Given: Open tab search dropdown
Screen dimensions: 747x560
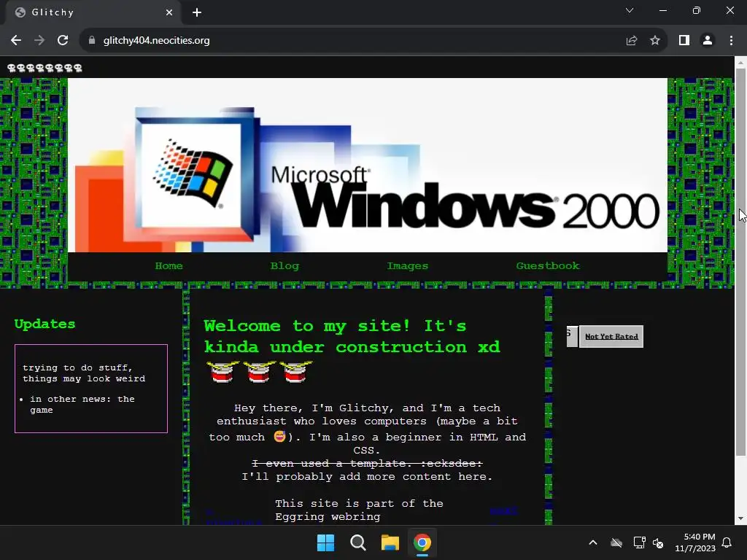Looking at the screenshot, I should [x=630, y=10].
